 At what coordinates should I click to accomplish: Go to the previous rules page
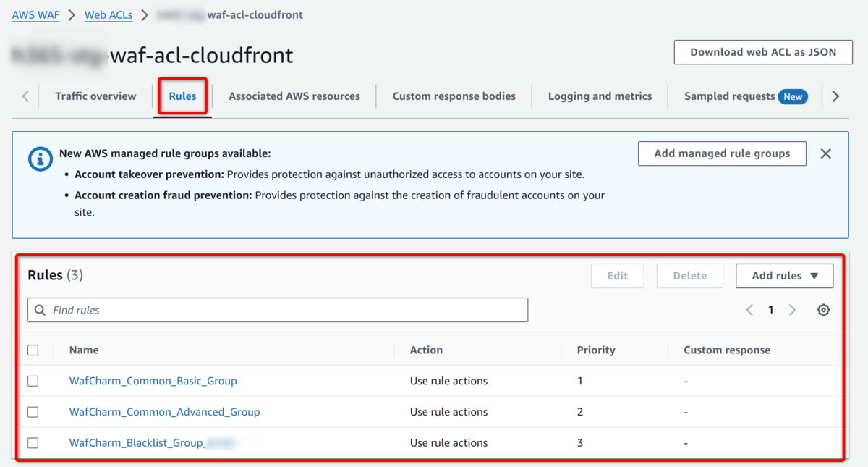pyautogui.click(x=749, y=310)
